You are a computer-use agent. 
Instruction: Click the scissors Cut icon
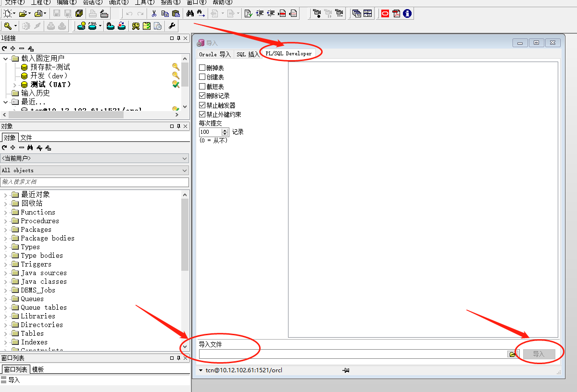coord(154,13)
